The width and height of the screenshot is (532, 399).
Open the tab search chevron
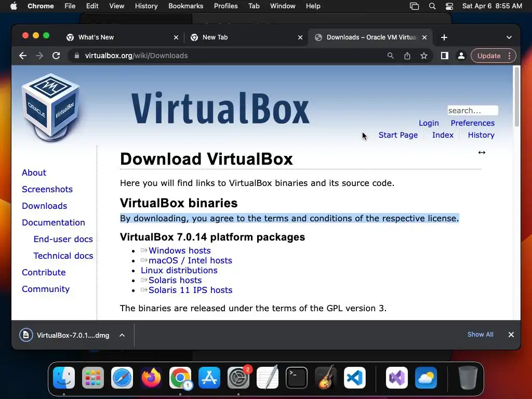tap(509, 37)
